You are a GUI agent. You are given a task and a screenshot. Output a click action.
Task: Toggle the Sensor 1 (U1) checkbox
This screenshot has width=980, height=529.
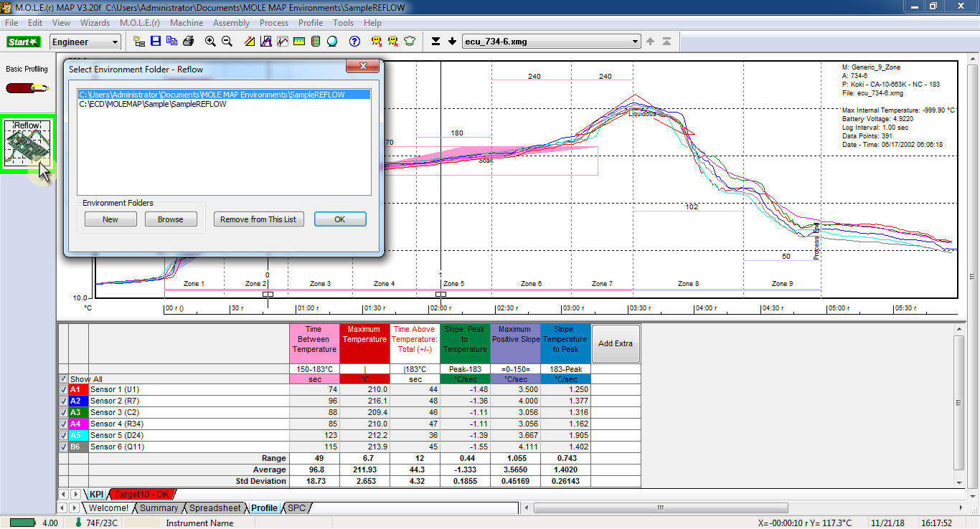click(63, 389)
